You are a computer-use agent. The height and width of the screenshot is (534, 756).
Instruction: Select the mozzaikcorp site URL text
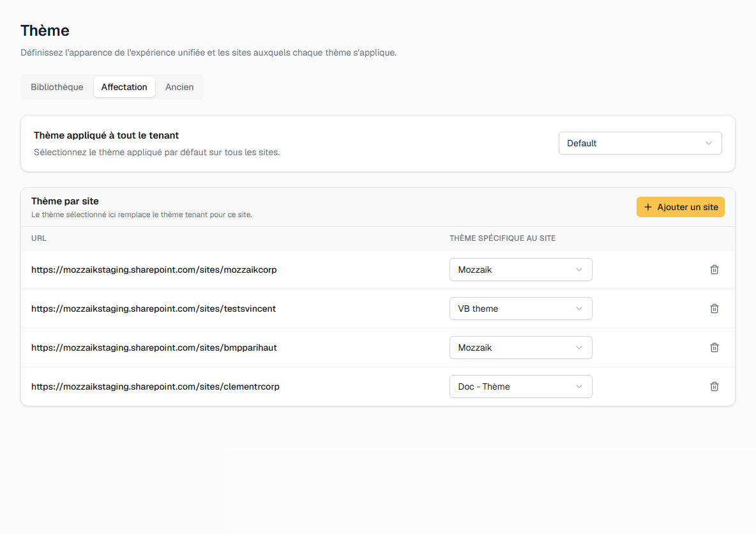(154, 270)
